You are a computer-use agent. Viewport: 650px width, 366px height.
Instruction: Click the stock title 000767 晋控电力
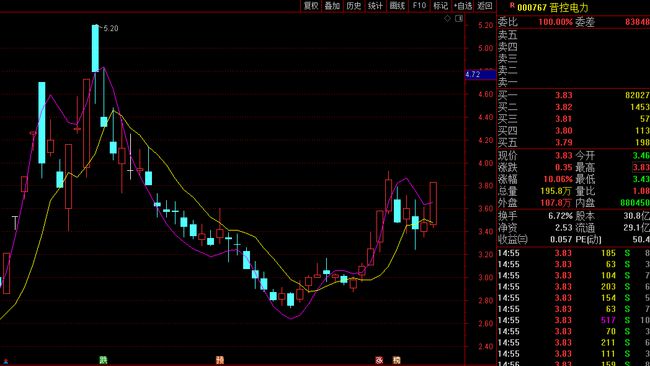553,7
